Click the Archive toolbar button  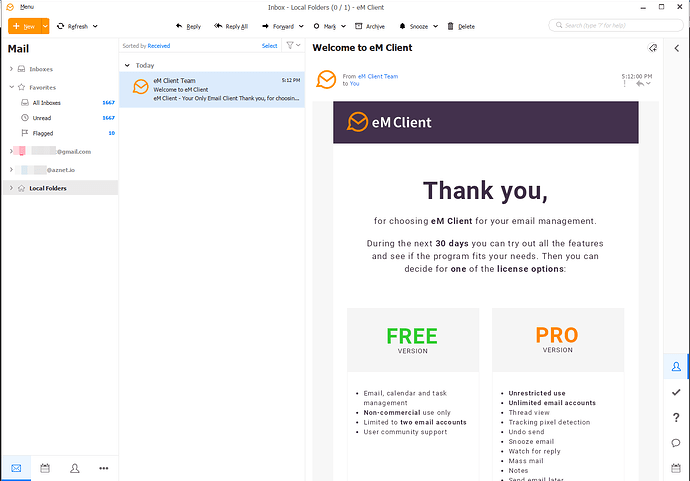[x=369, y=26]
